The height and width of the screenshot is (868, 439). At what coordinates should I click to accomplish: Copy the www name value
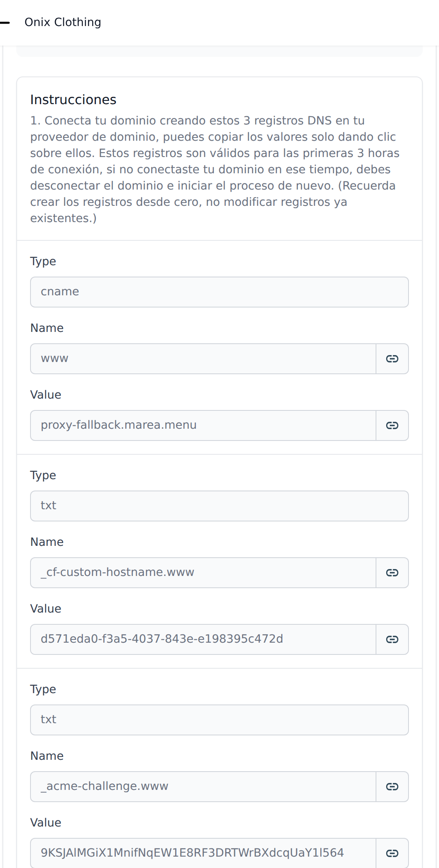coord(392,359)
